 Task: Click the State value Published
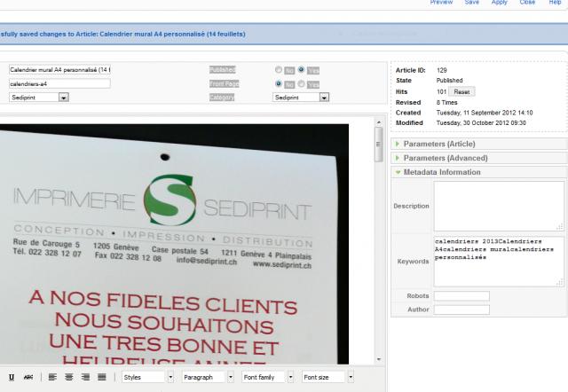(450, 81)
